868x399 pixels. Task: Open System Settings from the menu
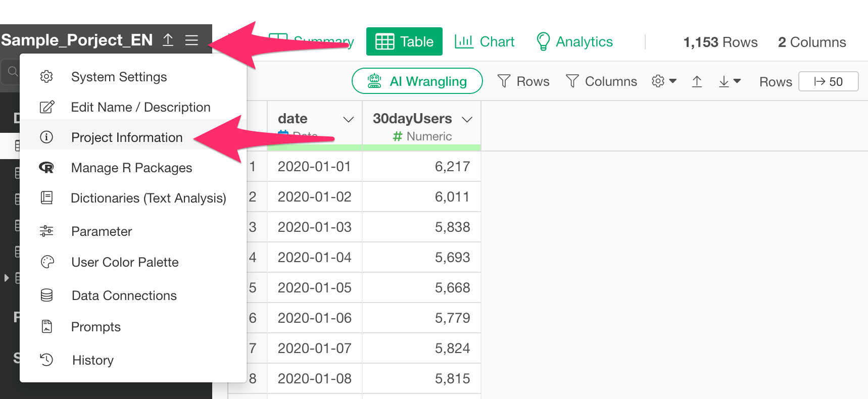pyautogui.click(x=119, y=77)
